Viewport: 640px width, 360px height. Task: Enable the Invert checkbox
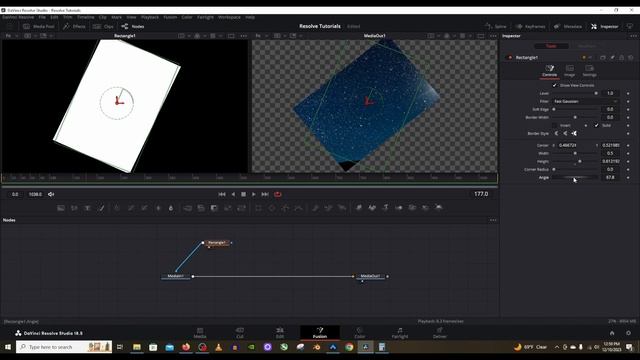pos(554,125)
